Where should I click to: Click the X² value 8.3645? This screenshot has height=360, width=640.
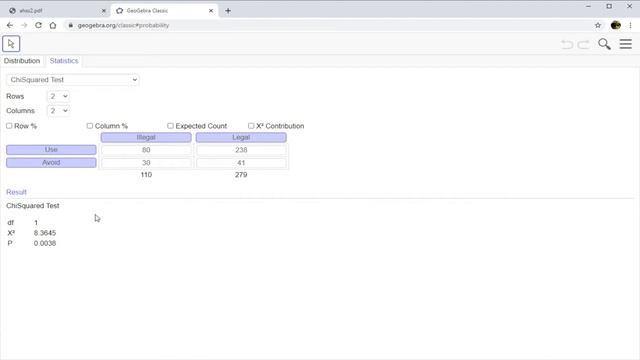click(45, 233)
